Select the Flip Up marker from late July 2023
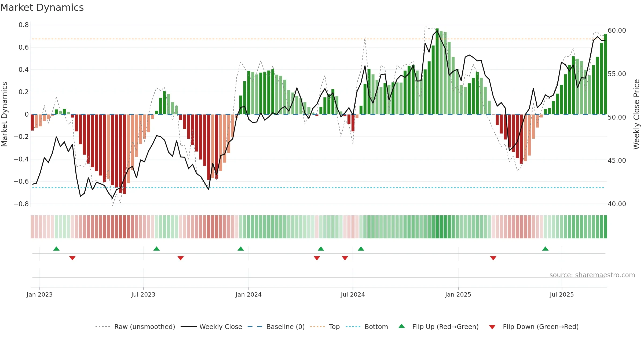Image resolution: width=644 pixels, height=362 pixels. (156, 249)
